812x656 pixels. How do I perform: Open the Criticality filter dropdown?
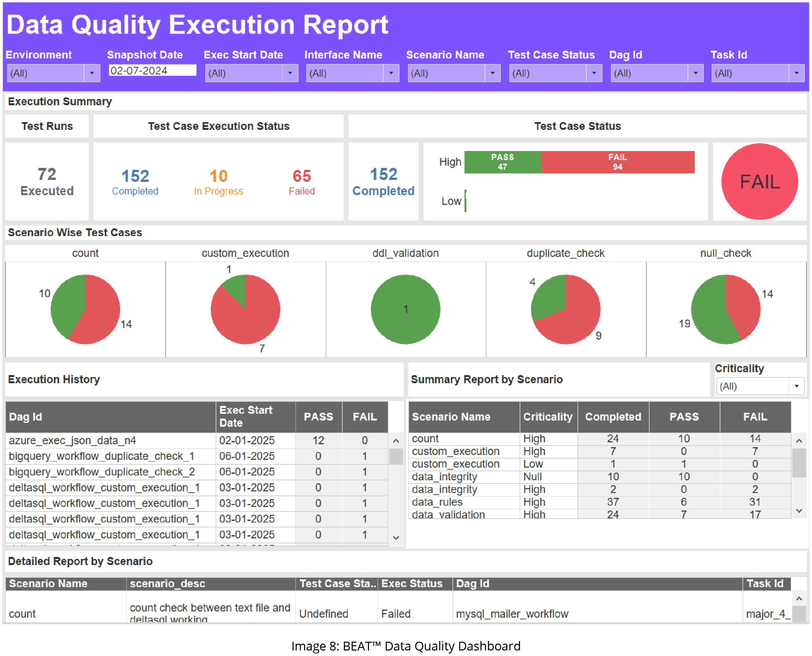pos(796,386)
